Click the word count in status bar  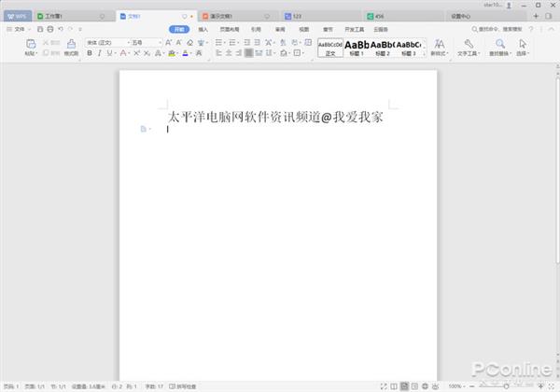pyautogui.click(x=154, y=386)
